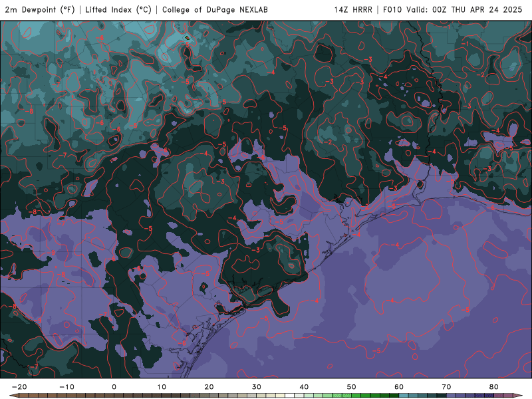Click the 60 label on the color scale
Screen dimensions: 532x399
pos(399,387)
